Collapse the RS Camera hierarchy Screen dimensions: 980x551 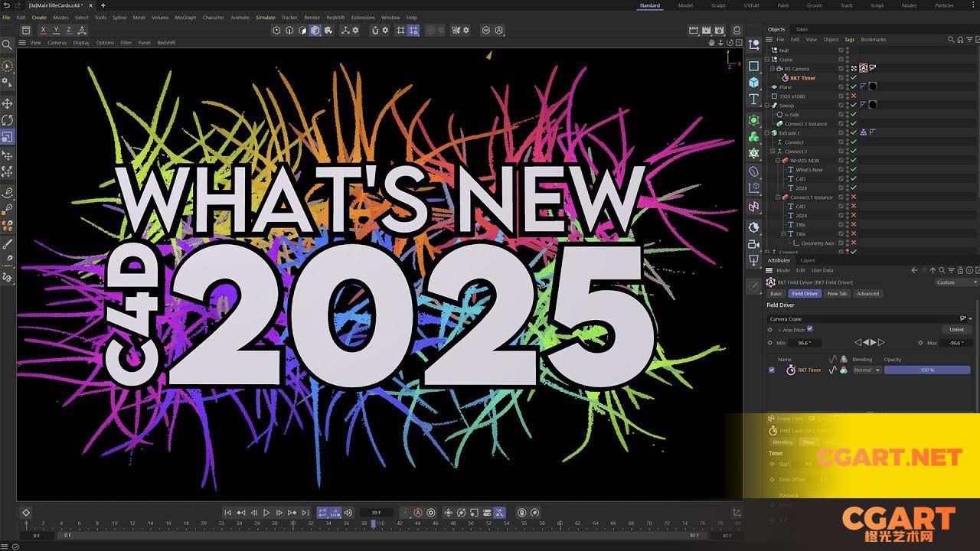coord(773,69)
